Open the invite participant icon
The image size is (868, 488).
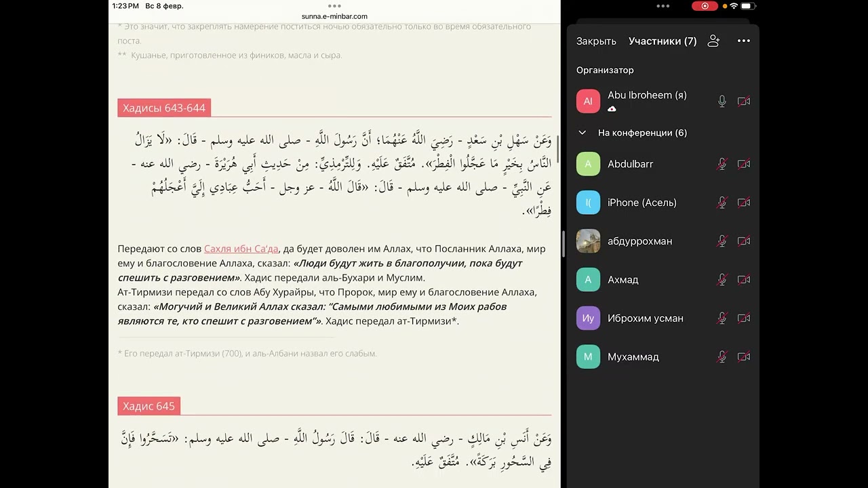(713, 41)
